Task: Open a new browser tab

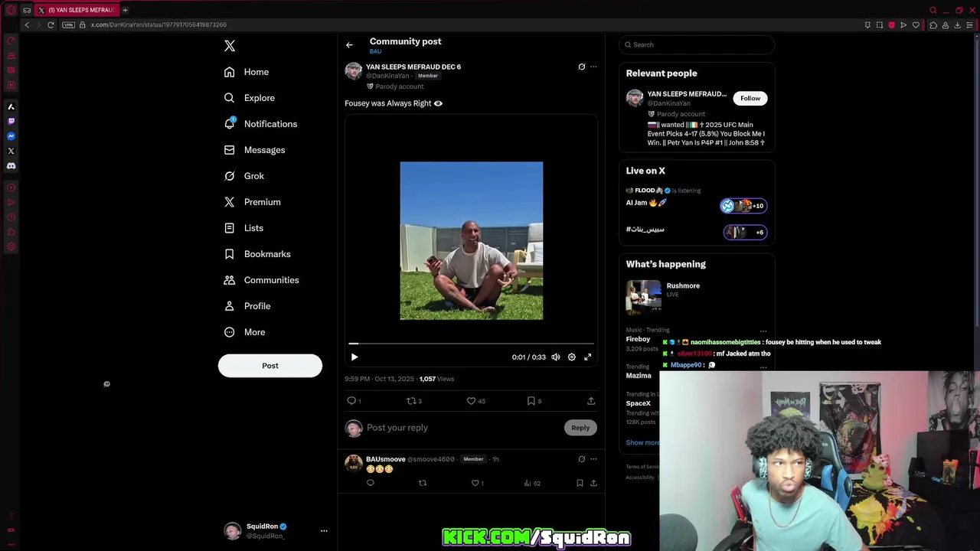Action: (x=125, y=10)
